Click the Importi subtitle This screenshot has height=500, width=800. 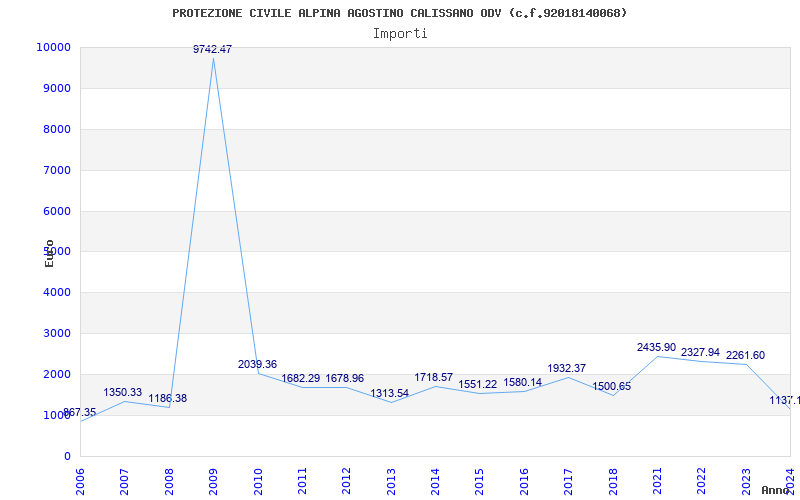pyautogui.click(x=400, y=33)
